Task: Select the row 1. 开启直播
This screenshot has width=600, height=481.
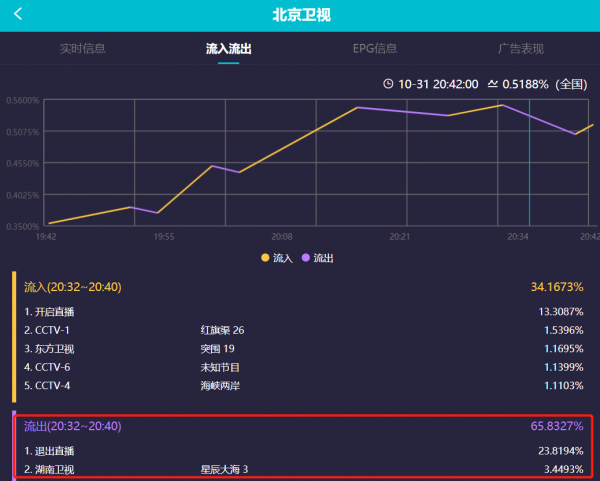Action: click(303, 312)
